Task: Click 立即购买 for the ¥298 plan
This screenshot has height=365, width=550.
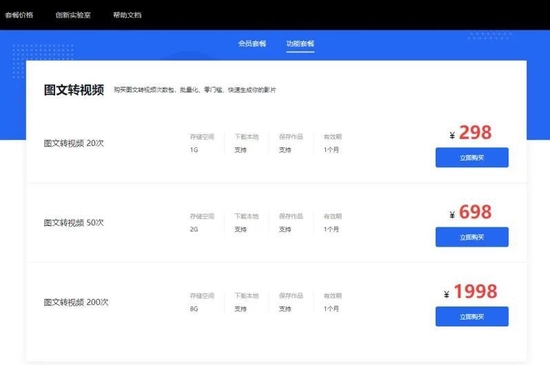Action: [472, 157]
